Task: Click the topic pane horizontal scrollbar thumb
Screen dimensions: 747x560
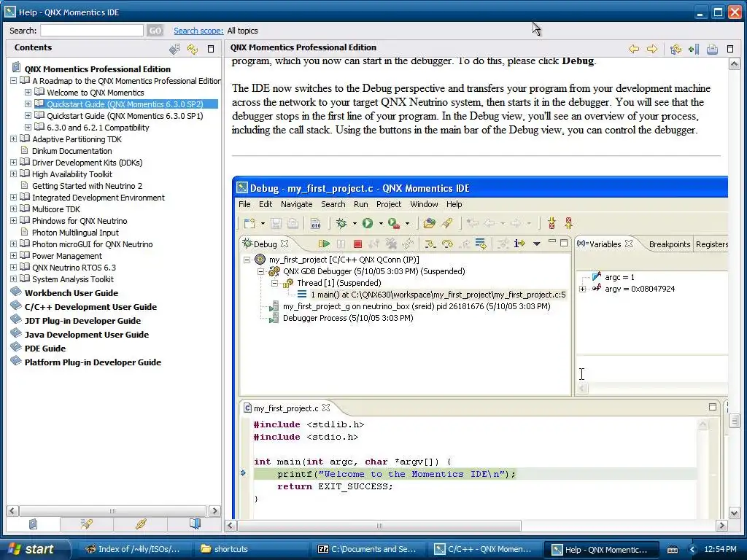Action: tap(379, 526)
